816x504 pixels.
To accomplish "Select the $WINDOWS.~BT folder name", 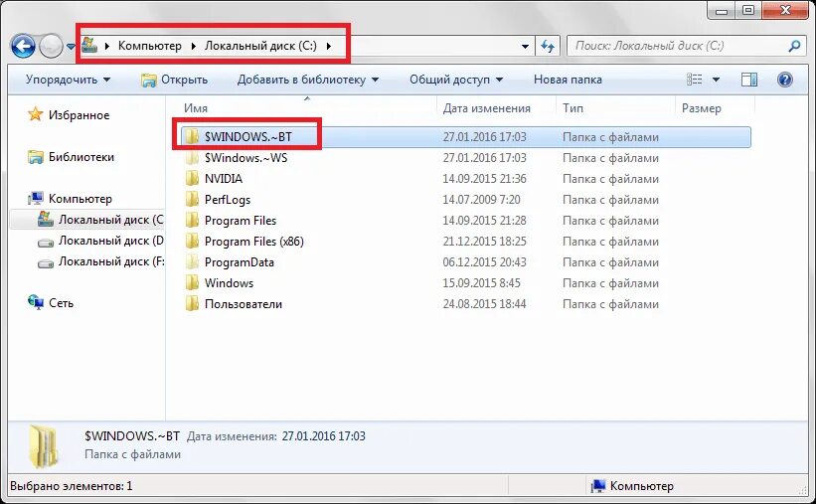I will click(248, 137).
